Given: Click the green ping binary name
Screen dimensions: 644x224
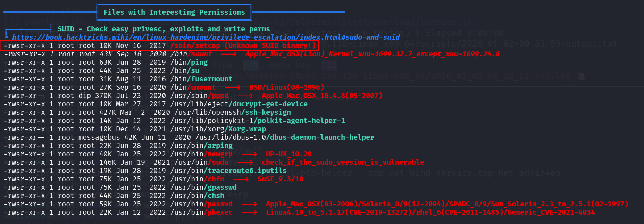Looking at the screenshot, I should tap(199, 62).
